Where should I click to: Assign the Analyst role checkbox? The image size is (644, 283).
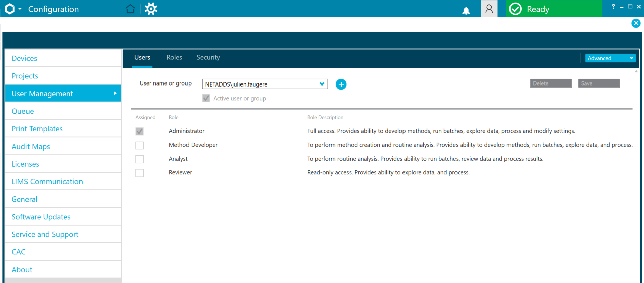139,159
